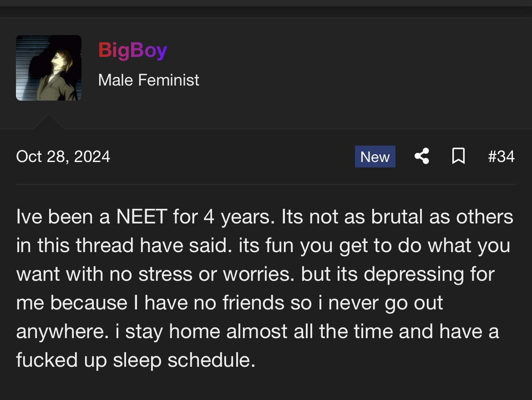Viewport: 532px width, 400px height.
Task: Click "fucked up sleep schedule" closing line
Action: 135,360
